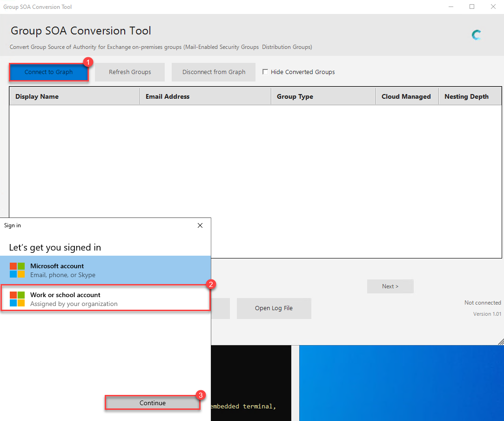Screen dimensions: 504x421
Task: Click Disconnect from Graph
Action: coord(214,72)
